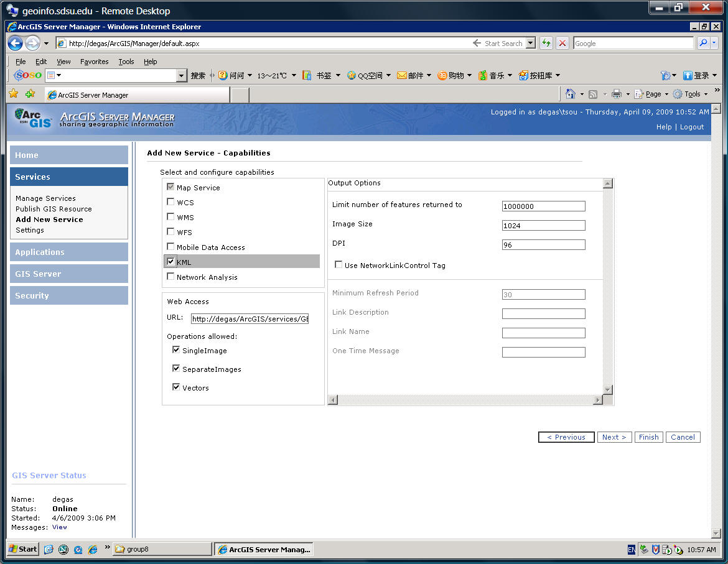The width and height of the screenshot is (728, 564).
Task: Open the Help menu in the menu bar
Action: (150, 62)
